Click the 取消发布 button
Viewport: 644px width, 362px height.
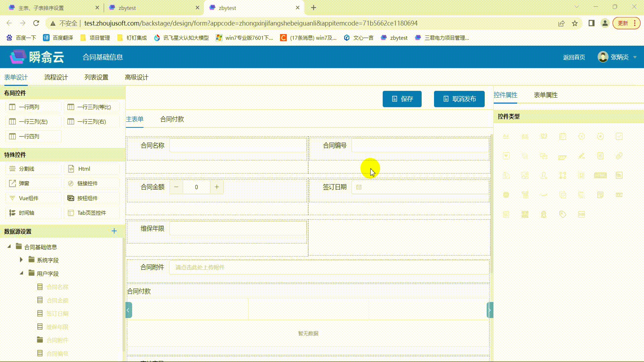(x=459, y=99)
